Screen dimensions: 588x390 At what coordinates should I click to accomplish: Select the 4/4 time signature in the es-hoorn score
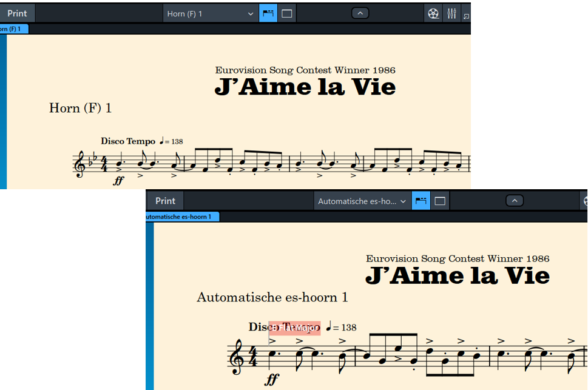point(254,357)
